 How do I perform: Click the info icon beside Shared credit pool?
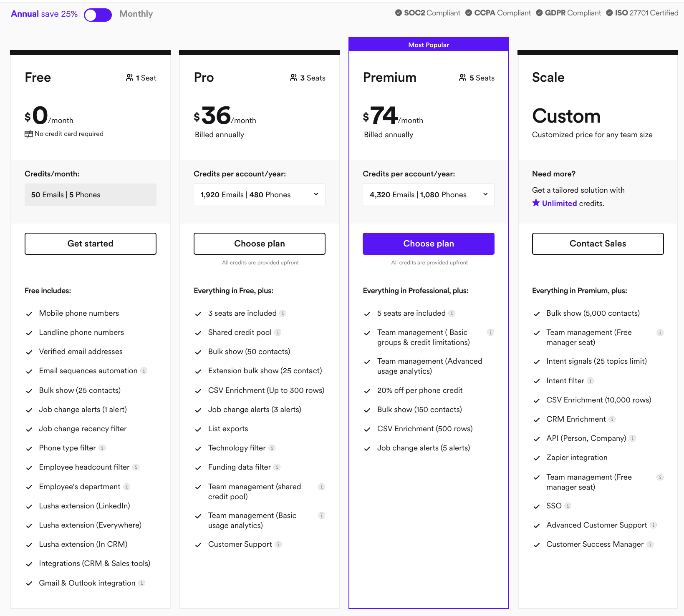click(x=278, y=332)
